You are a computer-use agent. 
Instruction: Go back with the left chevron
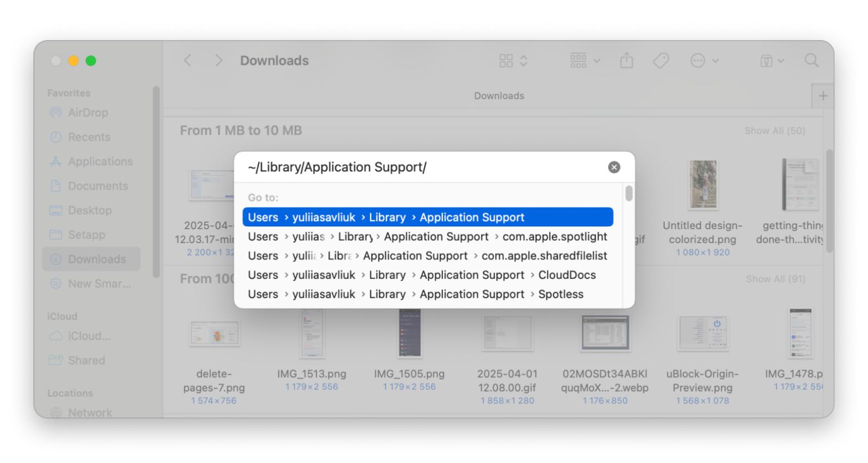[x=188, y=61]
